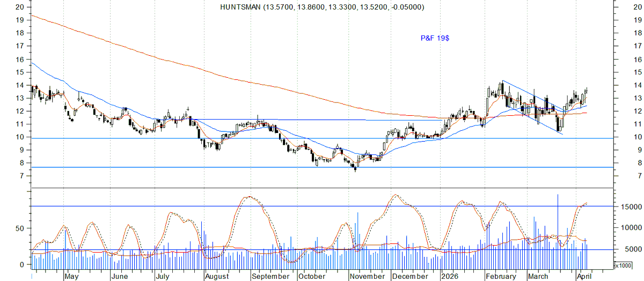Select the "November" label on time axis
Viewport: 644px width, 281px height.
[367, 277]
